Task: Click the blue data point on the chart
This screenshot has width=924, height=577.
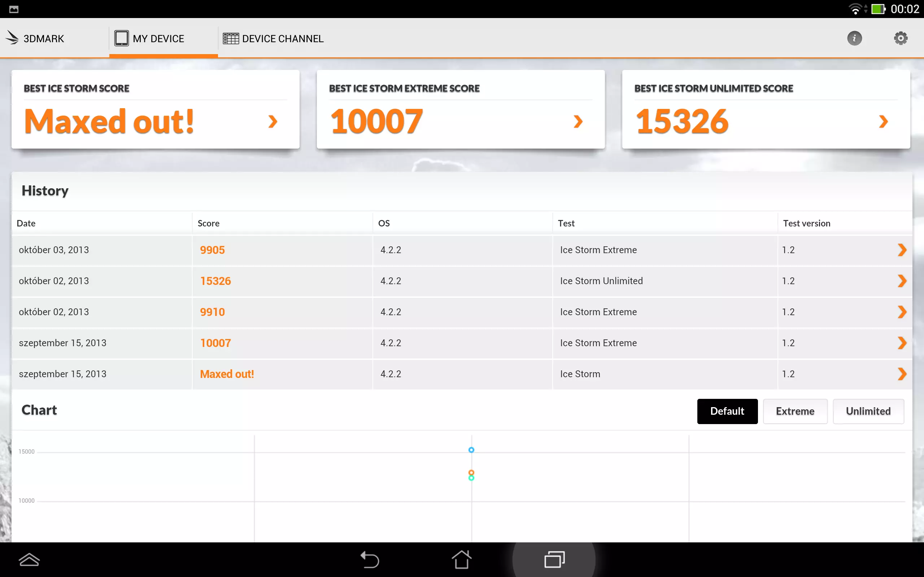Action: 471,450
